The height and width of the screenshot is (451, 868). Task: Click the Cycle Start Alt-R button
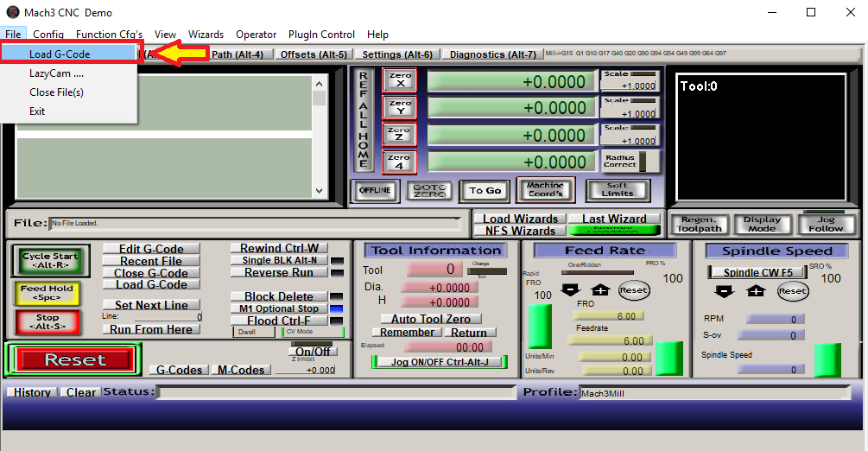click(50, 261)
